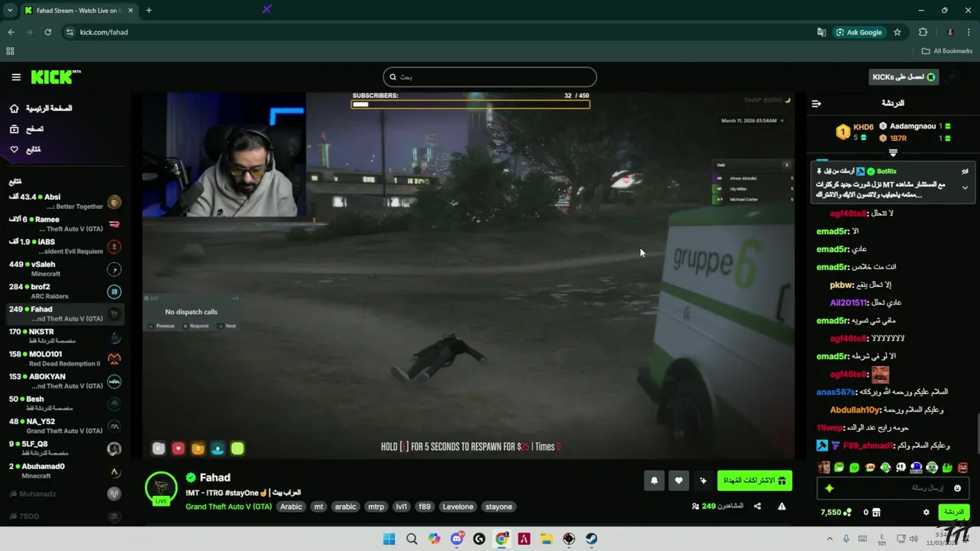Open chat settings gear
This screenshot has height=551, width=980.
coord(926,512)
